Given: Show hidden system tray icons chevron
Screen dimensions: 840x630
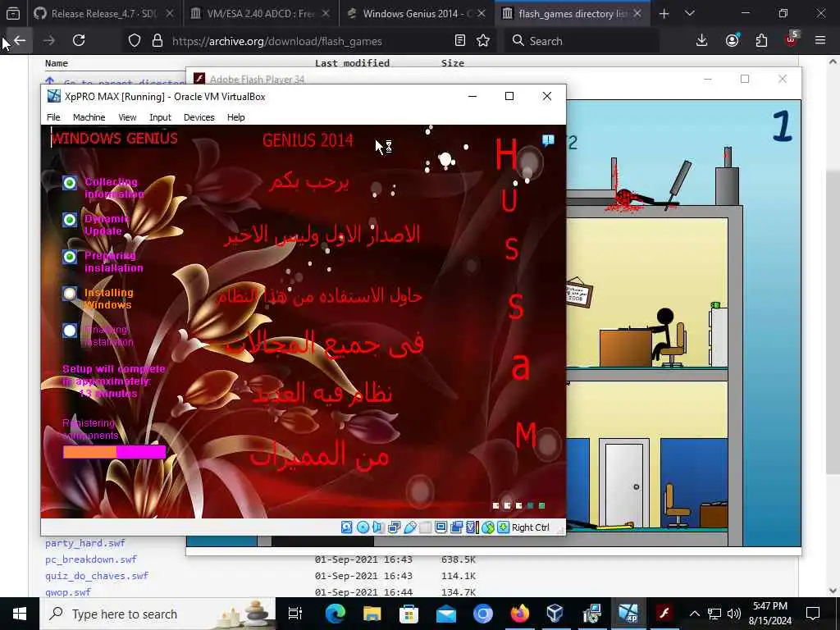Looking at the screenshot, I should pyautogui.click(x=694, y=614).
